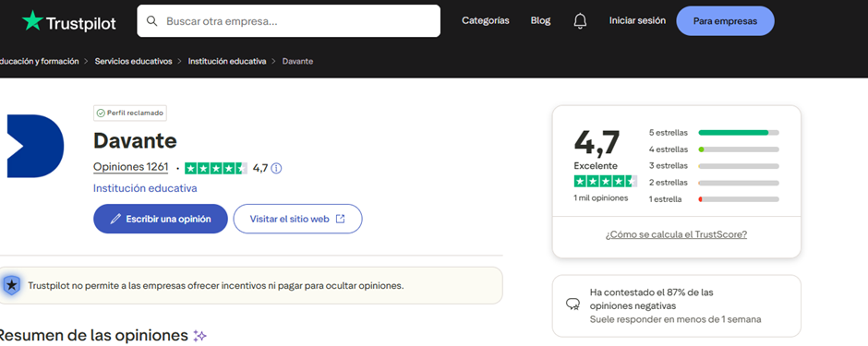Image resolution: width=868 pixels, height=346 pixels.
Task: Focus the Buscar otra empresa search field
Action: (x=289, y=21)
